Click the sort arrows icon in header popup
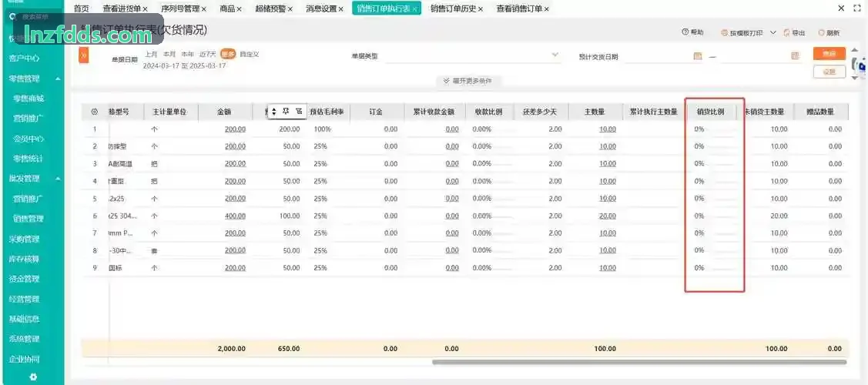Image resolution: width=868 pixels, height=385 pixels. tap(273, 112)
